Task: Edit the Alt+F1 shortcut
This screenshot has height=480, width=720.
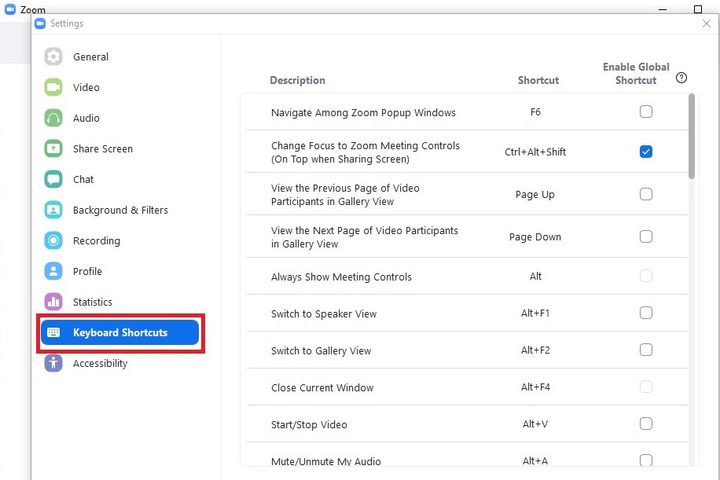Action: pyautogui.click(x=535, y=313)
